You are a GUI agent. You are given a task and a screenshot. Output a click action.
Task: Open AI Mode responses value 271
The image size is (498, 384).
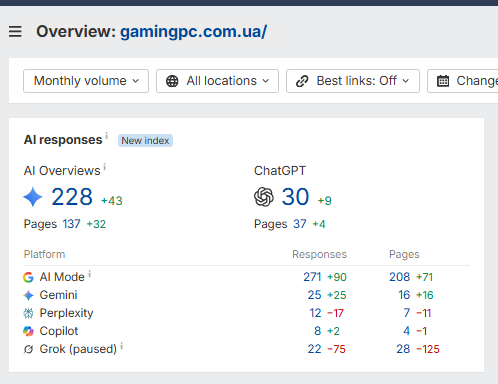[x=312, y=277]
